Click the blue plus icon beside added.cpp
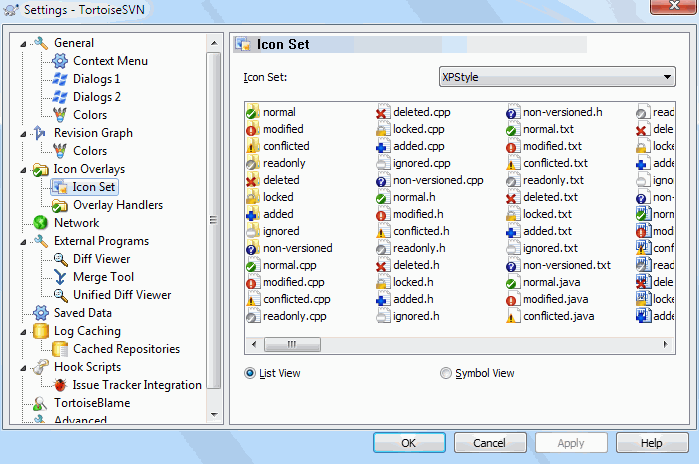Image resolution: width=699 pixels, height=464 pixels. pos(382,146)
